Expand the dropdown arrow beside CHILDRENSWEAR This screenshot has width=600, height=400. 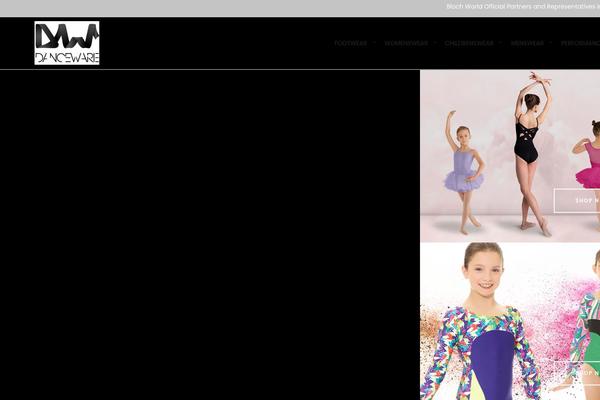(501, 43)
